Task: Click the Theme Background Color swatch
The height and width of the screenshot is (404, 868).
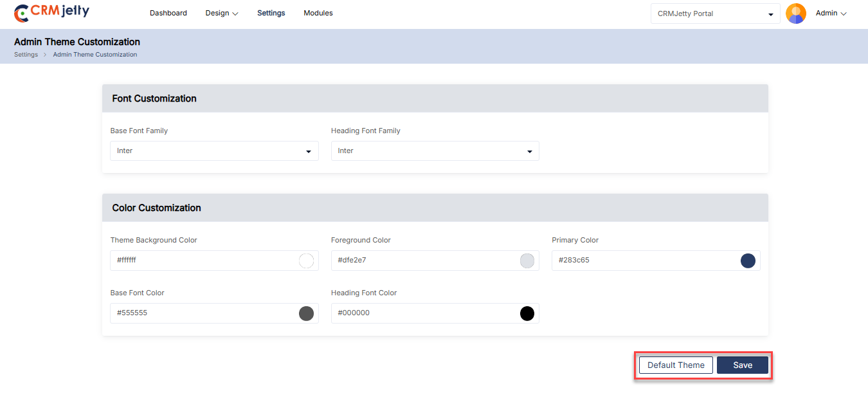Action: pos(306,261)
